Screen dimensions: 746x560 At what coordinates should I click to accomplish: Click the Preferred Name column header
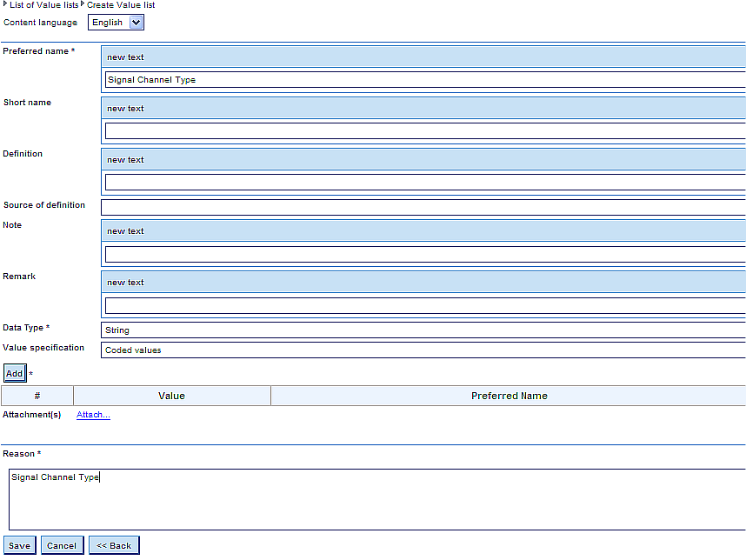click(x=509, y=396)
